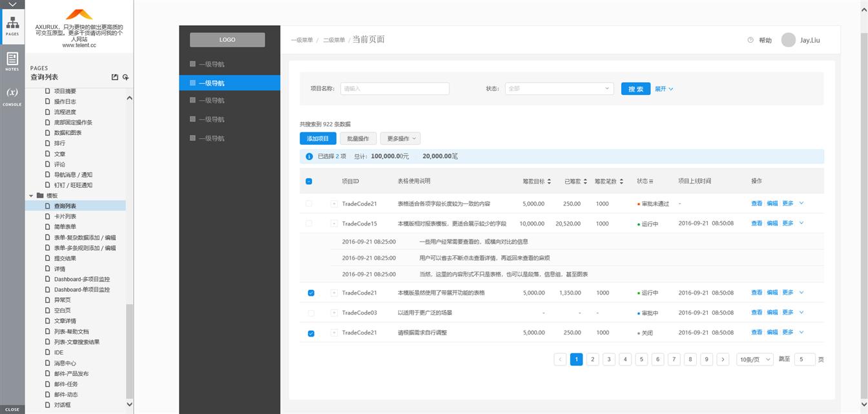Click sort arrows on 筹款目标 column
Screen dimensions: 868x414
pos(549,181)
